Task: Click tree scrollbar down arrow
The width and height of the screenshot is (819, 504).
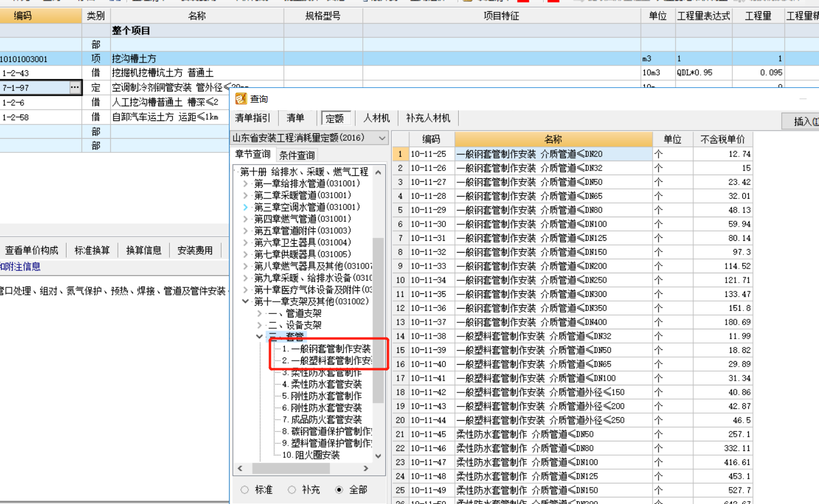Action: pyautogui.click(x=379, y=457)
